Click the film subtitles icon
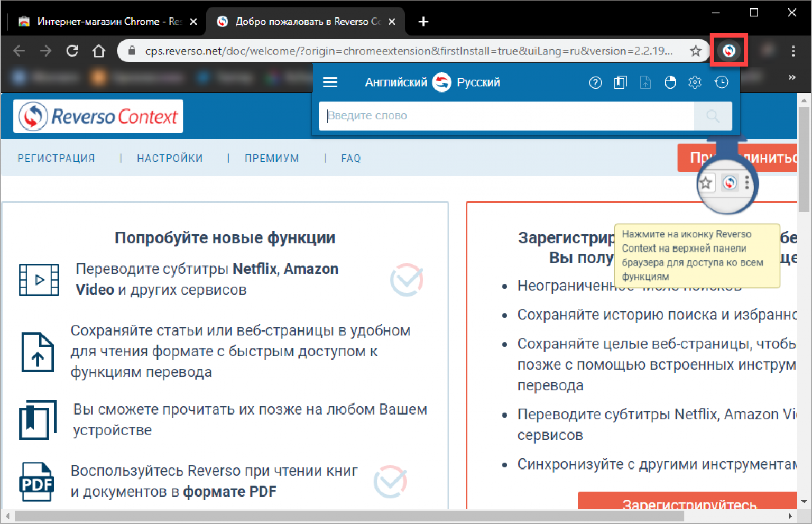Viewport: 812px width, 524px height. [39, 280]
